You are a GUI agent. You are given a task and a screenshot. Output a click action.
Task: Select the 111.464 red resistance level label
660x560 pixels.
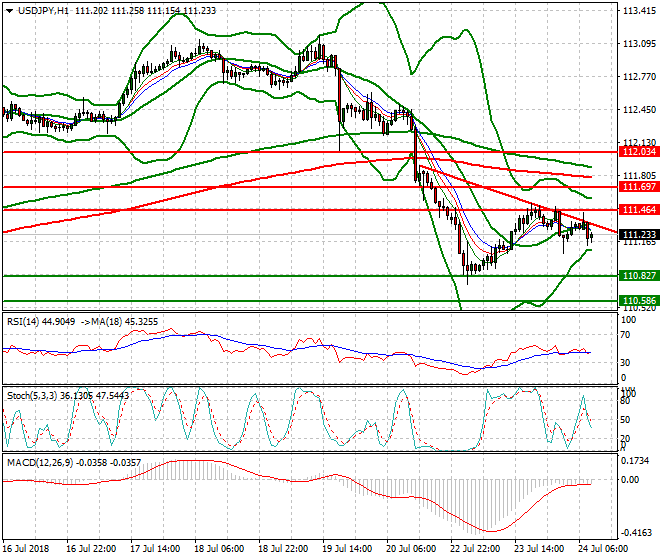[x=639, y=209]
